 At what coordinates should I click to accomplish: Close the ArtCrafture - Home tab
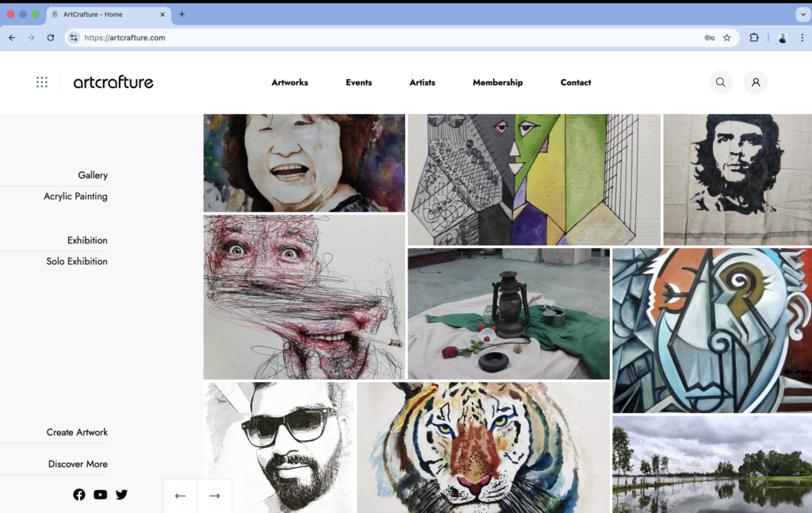(x=162, y=14)
